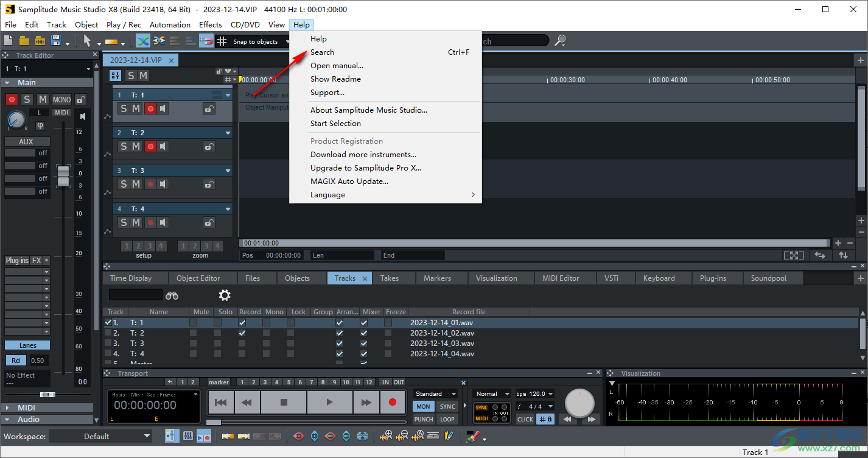
Task: Click the binoculars search icon in Tracks panel
Action: tap(172, 295)
